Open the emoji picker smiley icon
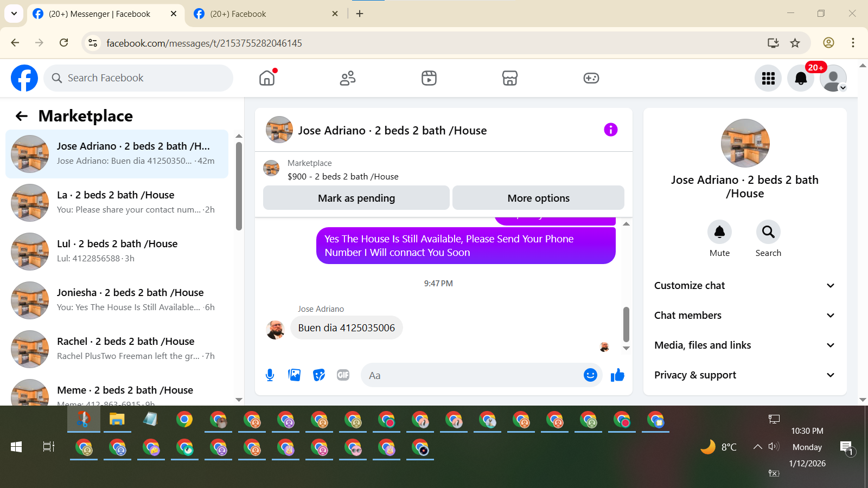 point(590,375)
